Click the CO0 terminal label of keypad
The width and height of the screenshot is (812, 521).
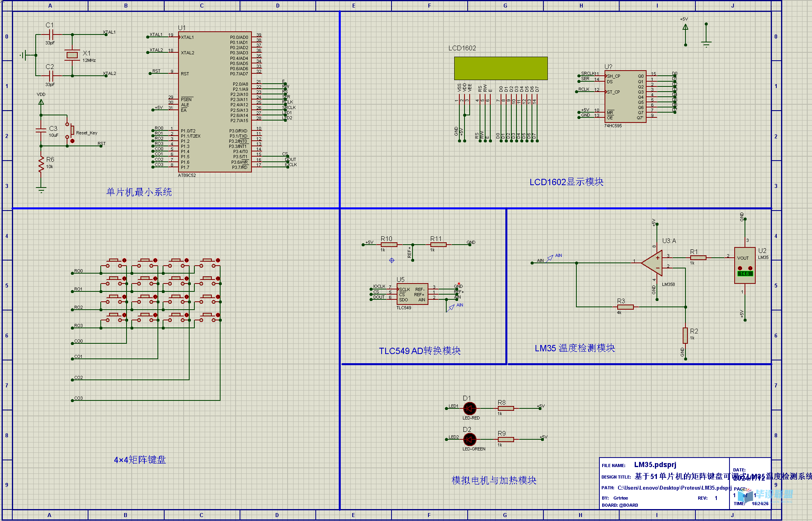pos(79,341)
